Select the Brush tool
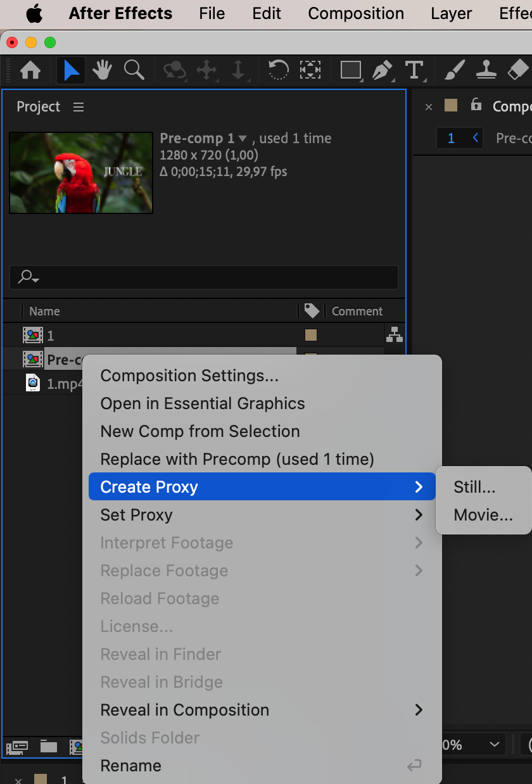 pyautogui.click(x=454, y=70)
